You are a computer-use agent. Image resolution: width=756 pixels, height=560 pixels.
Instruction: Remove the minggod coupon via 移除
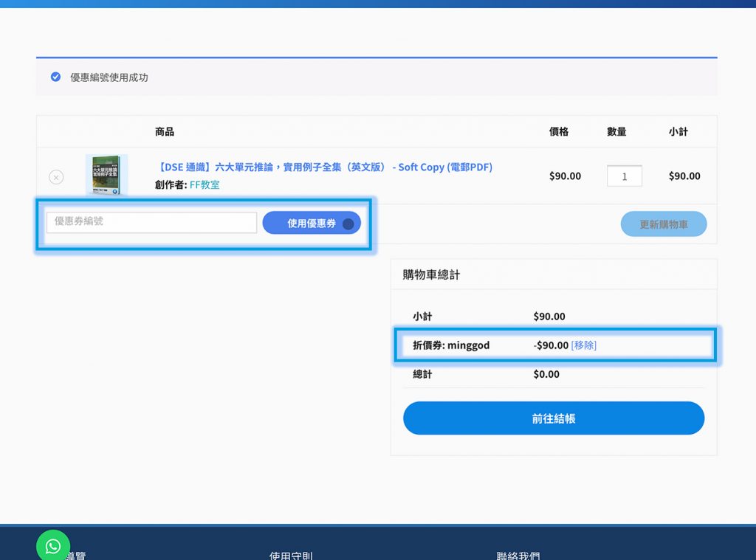point(583,345)
